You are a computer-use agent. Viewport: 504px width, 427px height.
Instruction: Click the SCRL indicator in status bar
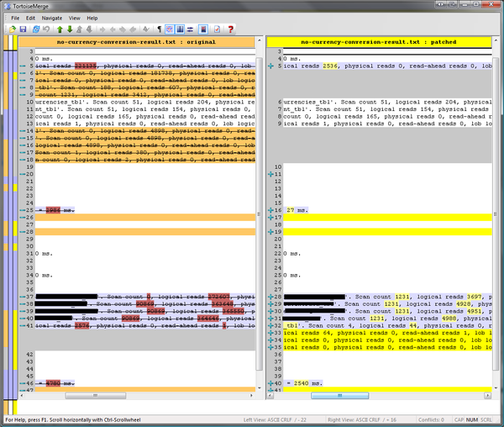coord(486,420)
